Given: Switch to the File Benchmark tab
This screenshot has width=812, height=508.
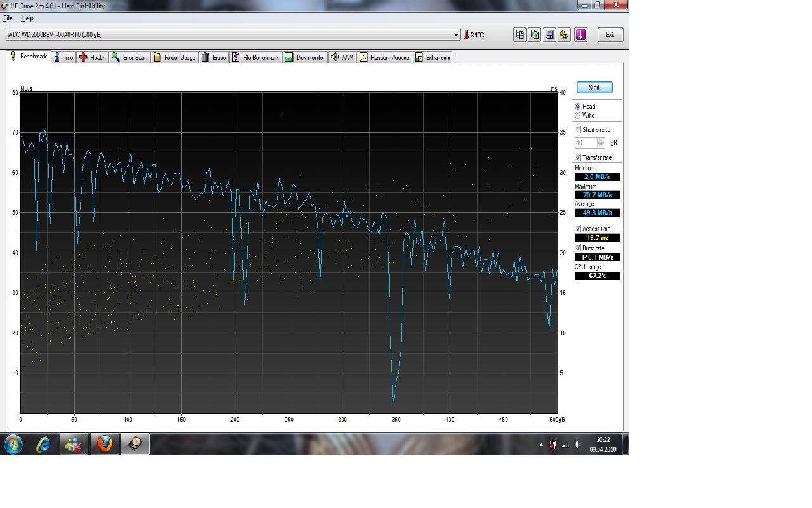Looking at the screenshot, I should pyautogui.click(x=256, y=57).
